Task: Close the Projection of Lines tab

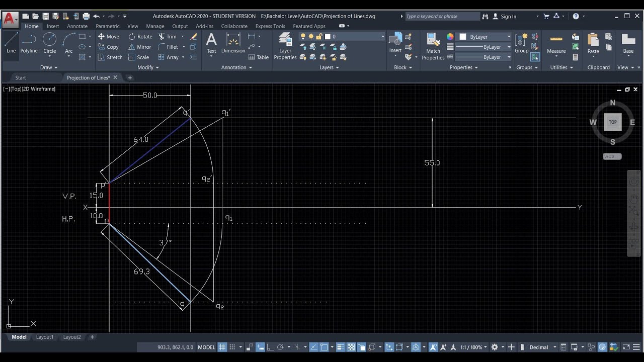Action: 115,77
